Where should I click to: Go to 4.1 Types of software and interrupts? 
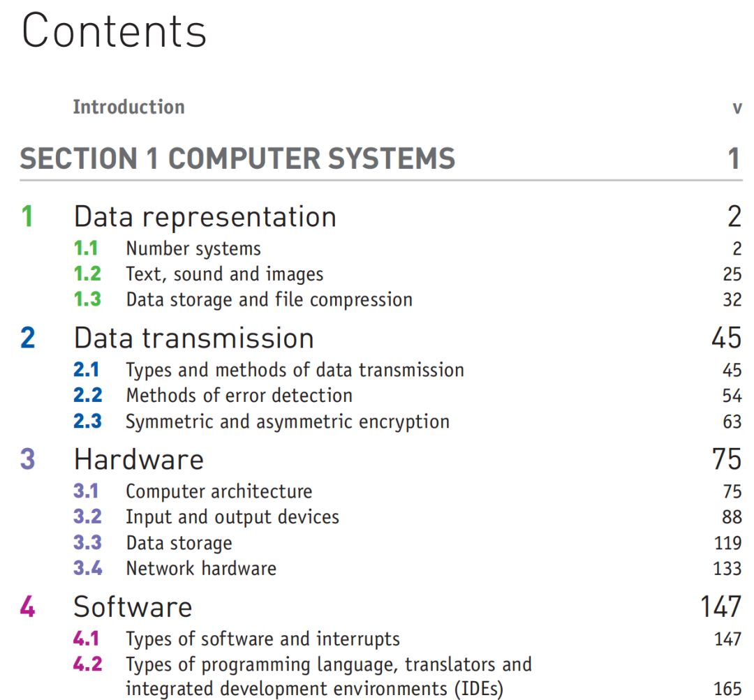263,639
